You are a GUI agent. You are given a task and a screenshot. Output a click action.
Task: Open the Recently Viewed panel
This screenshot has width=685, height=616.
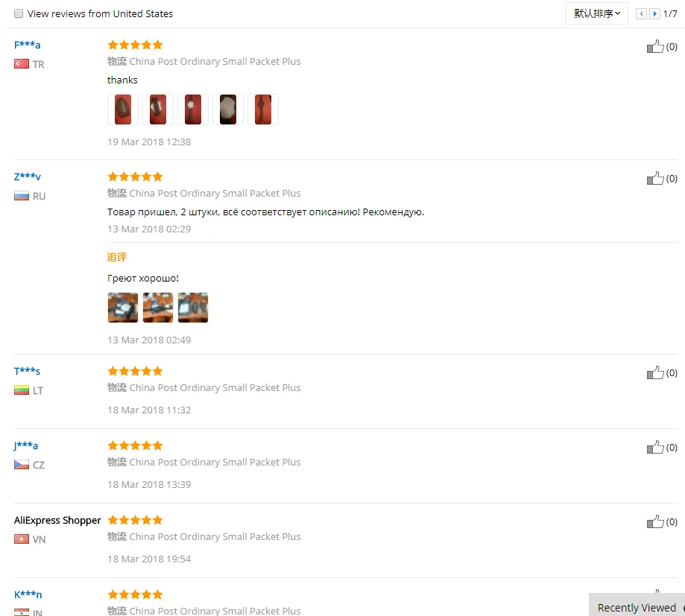637,607
